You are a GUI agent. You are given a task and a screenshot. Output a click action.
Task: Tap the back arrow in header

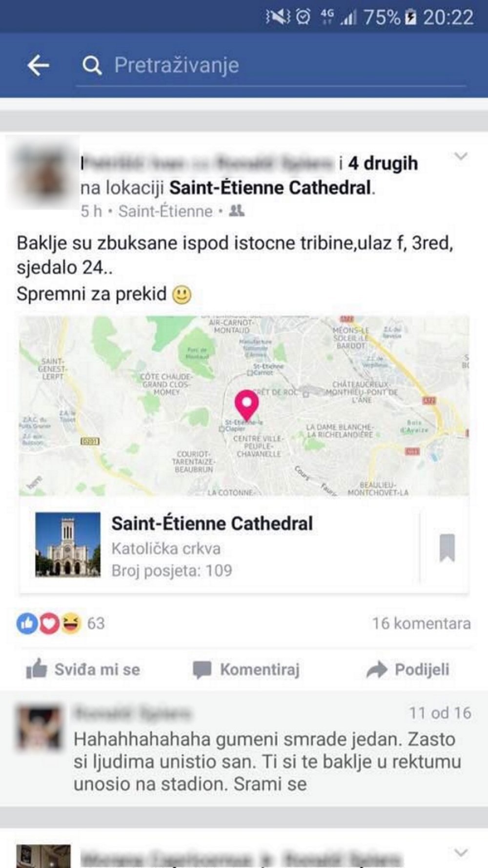[x=38, y=65]
